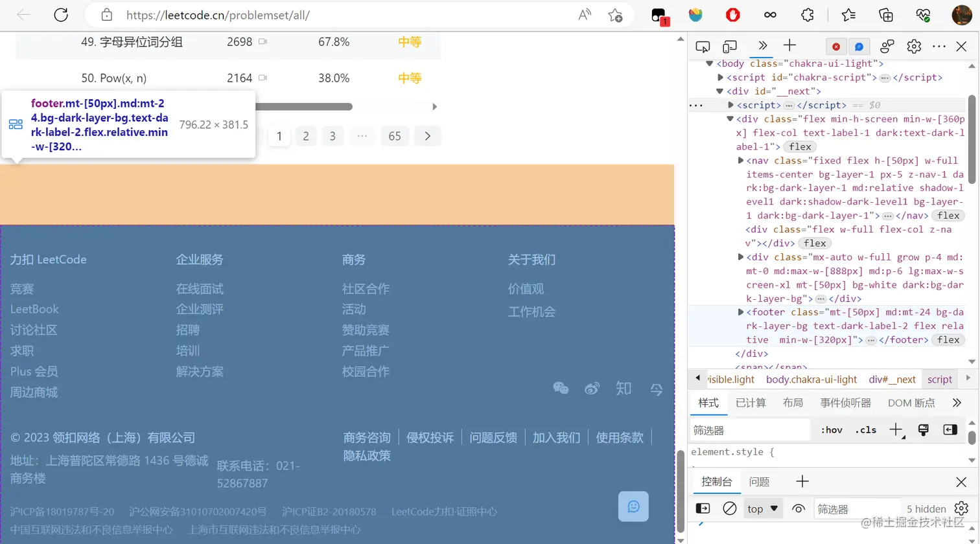Expand the footer element in Elements panel
The height and width of the screenshot is (544, 980).
pos(741,312)
